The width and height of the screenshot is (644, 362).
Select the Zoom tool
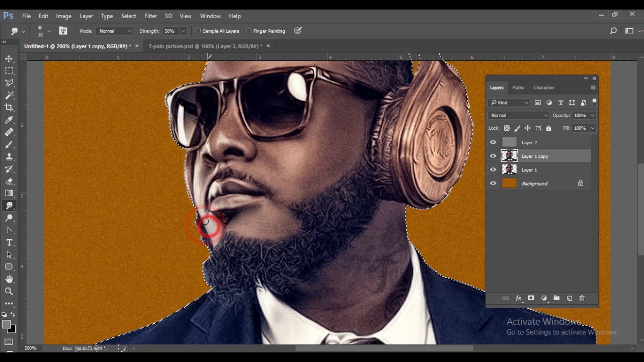(x=9, y=291)
